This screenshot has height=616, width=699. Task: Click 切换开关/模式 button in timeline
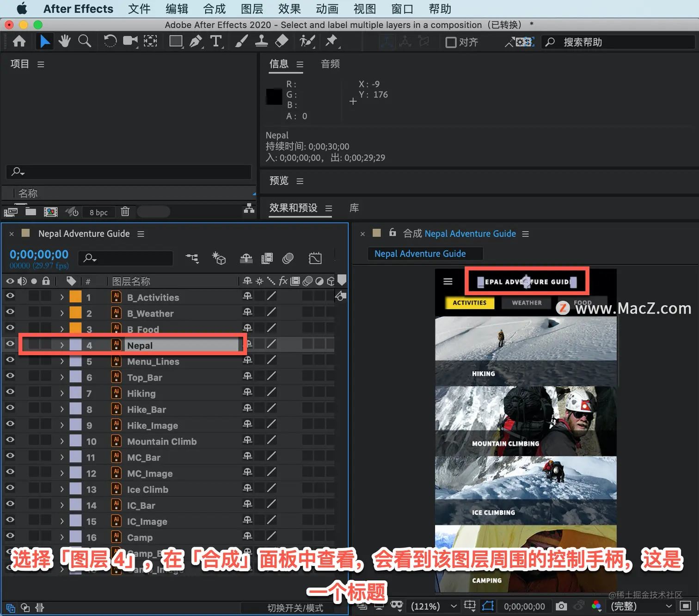(x=295, y=608)
